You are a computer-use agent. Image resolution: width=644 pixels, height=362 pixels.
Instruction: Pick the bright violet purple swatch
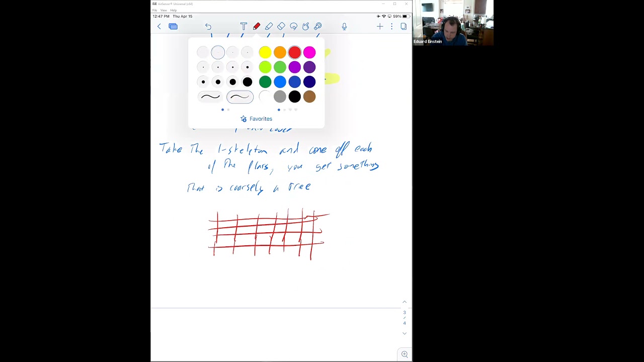coord(295,67)
